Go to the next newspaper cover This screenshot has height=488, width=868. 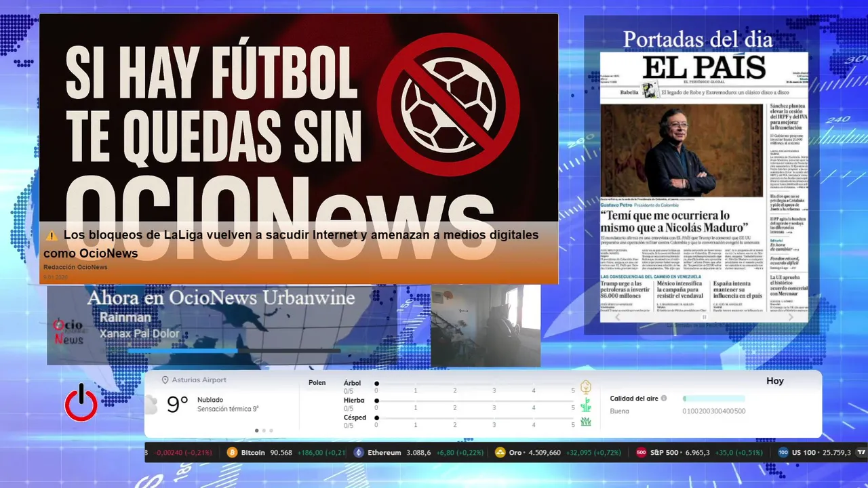pos(791,317)
